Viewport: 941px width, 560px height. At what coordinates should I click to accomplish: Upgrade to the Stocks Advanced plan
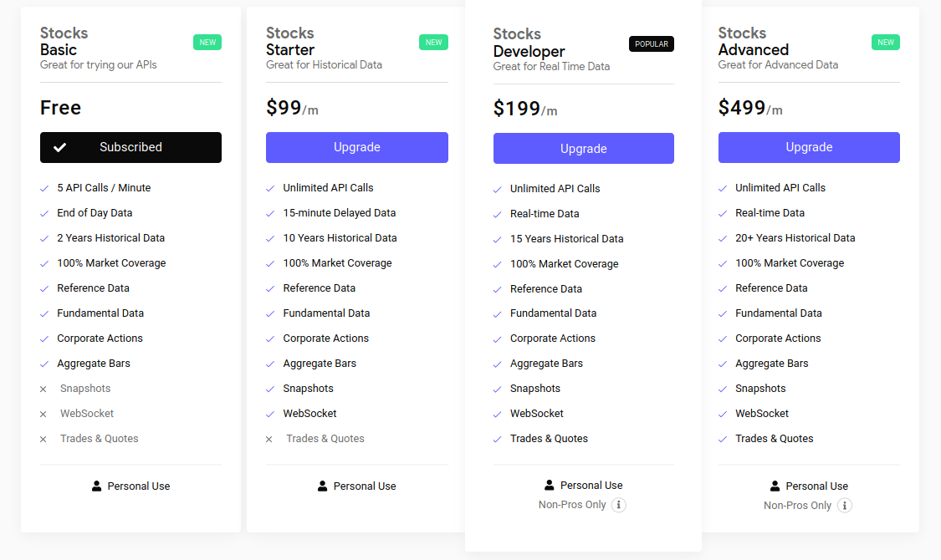[809, 147]
